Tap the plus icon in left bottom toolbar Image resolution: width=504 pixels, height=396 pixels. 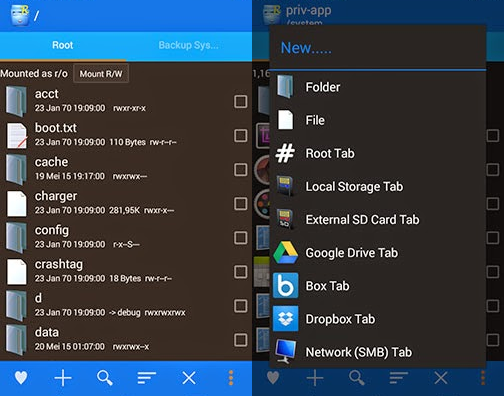click(x=63, y=378)
